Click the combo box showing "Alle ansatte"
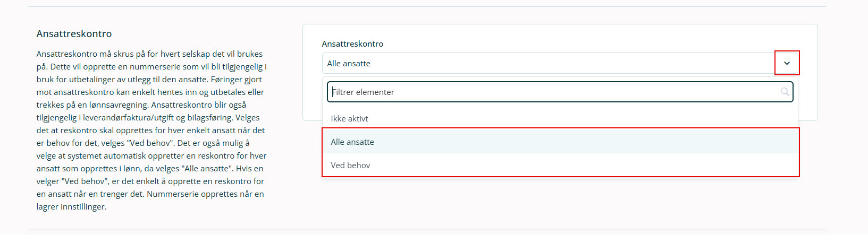Screen dimensions: 868x235 560,63
